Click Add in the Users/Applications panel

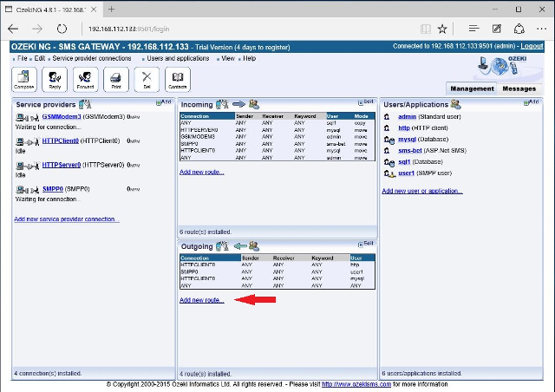click(x=532, y=102)
